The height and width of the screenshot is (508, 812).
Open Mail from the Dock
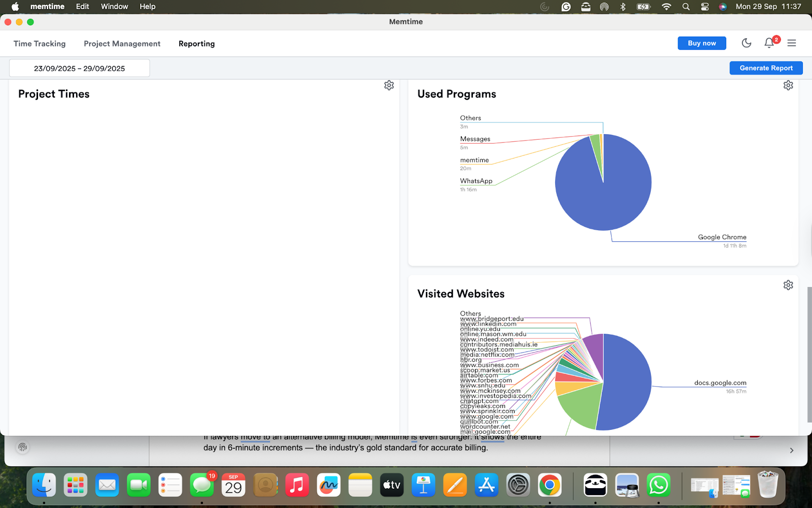(x=107, y=485)
